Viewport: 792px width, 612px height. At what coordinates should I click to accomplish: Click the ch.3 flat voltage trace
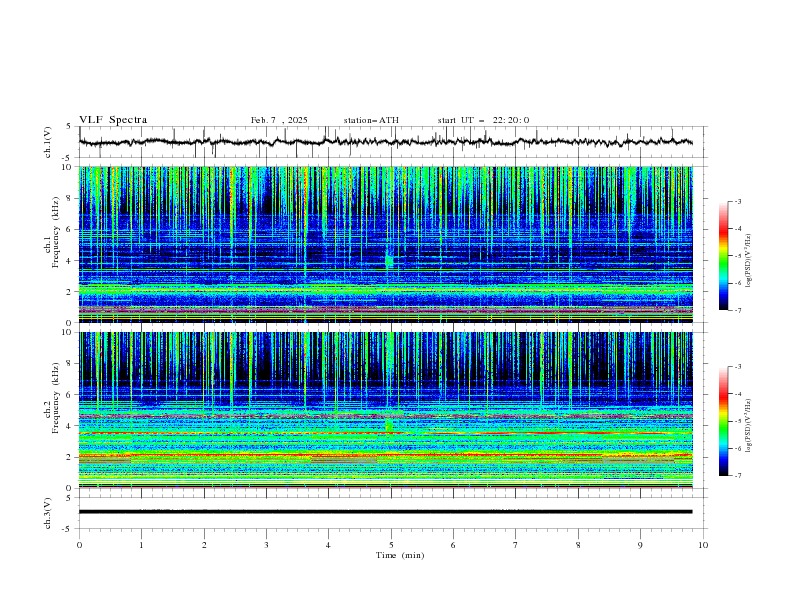385,512
